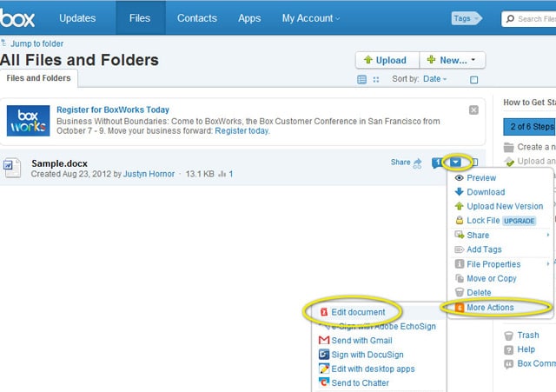Image resolution: width=556 pixels, height=392 pixels.
Task: Open the New... dropdown button
Action: pos(453,60)
